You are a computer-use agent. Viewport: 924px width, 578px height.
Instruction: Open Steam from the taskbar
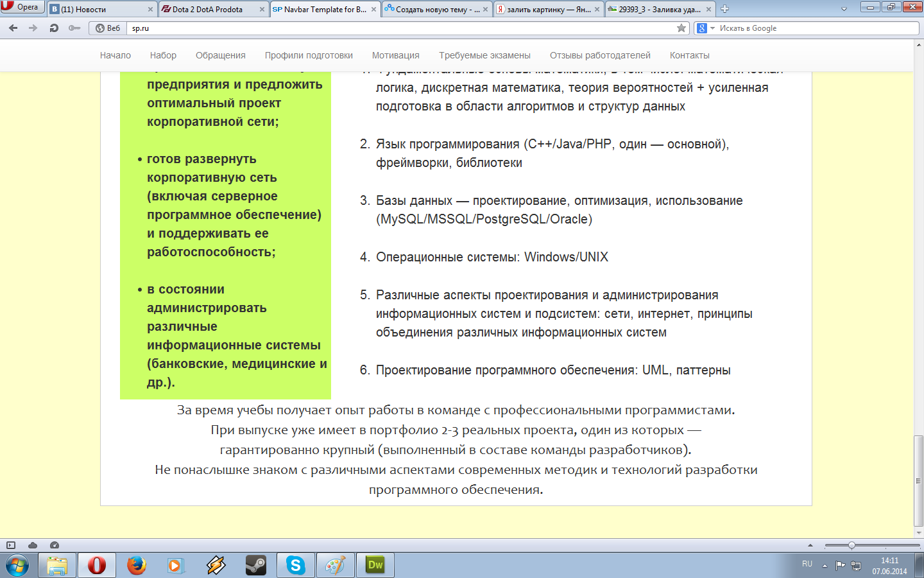point(256,565)
